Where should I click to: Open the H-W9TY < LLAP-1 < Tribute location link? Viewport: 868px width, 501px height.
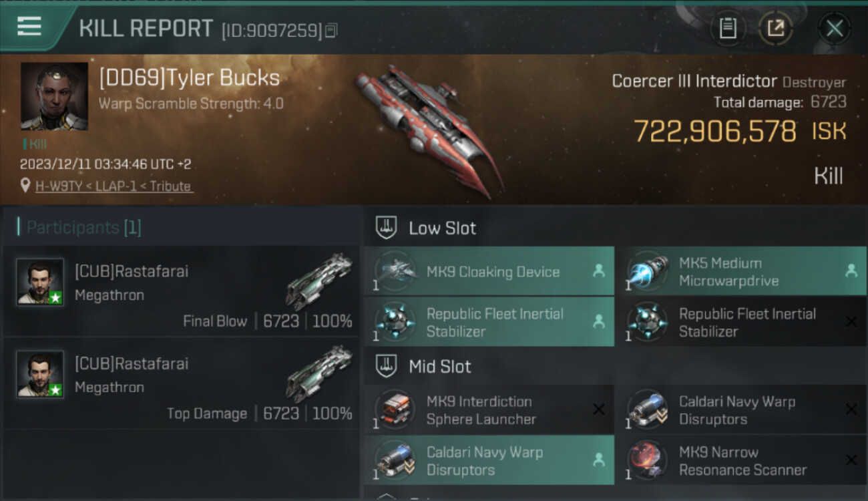[114, 186]
